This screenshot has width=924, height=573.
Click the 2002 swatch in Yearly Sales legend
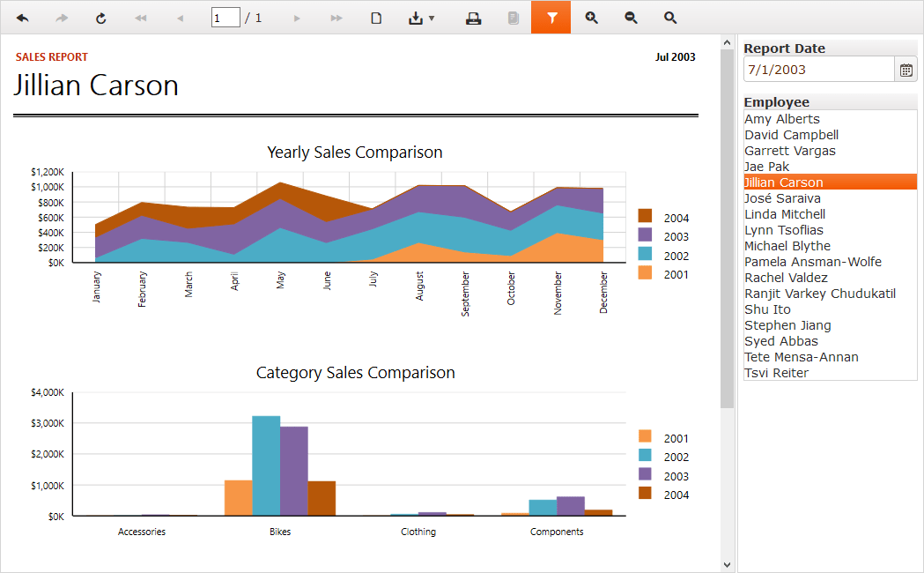pyautogui.click(x=645, y=254)
